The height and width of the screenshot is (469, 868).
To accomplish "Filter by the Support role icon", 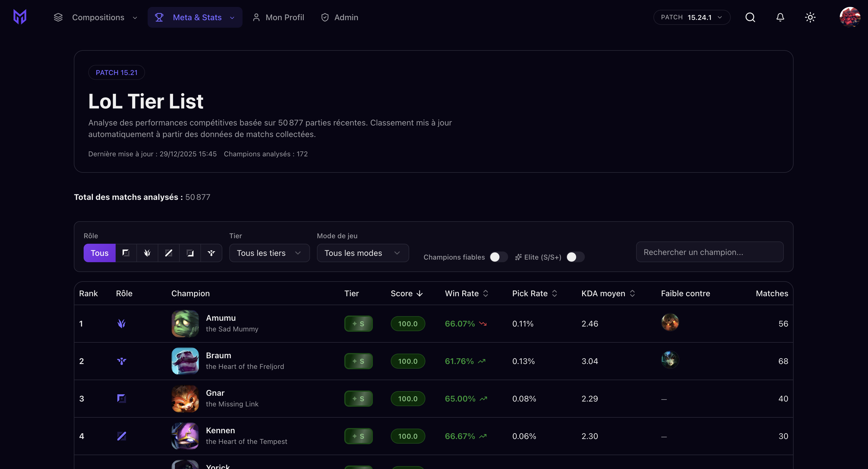I will [212, 253].
